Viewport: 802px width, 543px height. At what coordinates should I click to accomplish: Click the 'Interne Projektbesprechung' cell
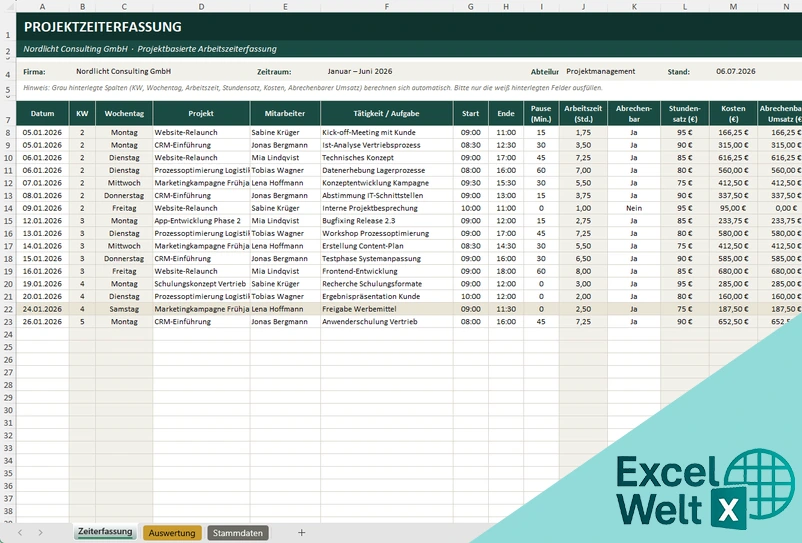click(x=387, y=208)
